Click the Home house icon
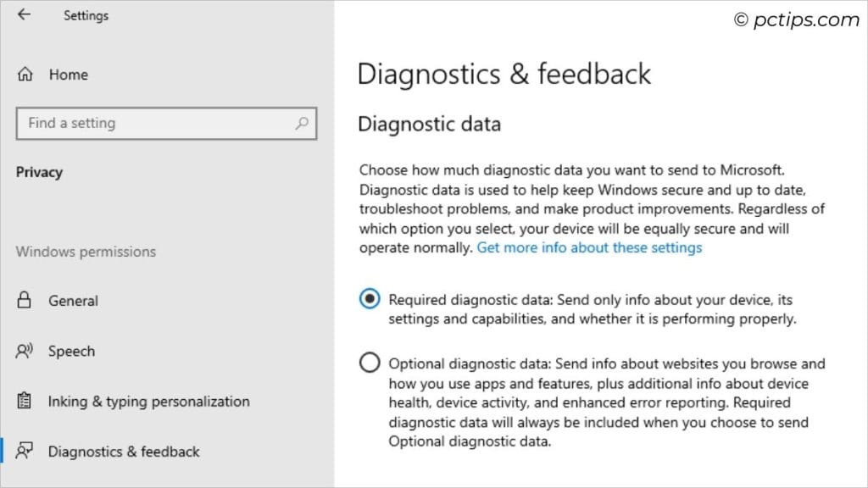This screenshot has height=488, width=868. coord(25,75)
